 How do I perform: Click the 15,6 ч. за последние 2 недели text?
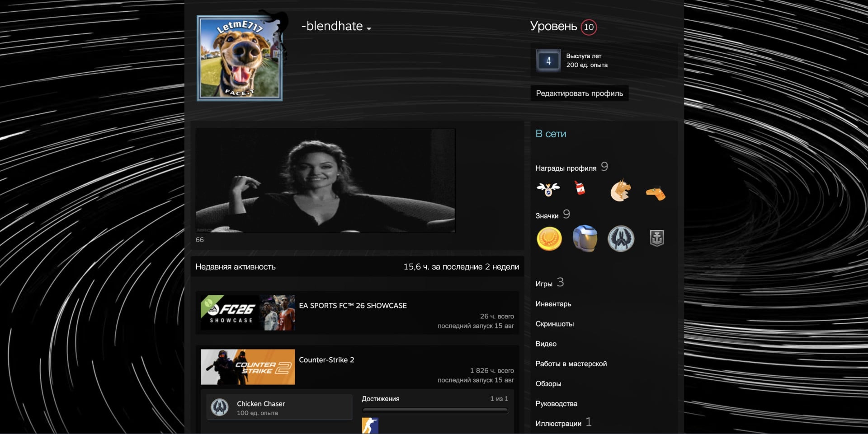[461, 267]
